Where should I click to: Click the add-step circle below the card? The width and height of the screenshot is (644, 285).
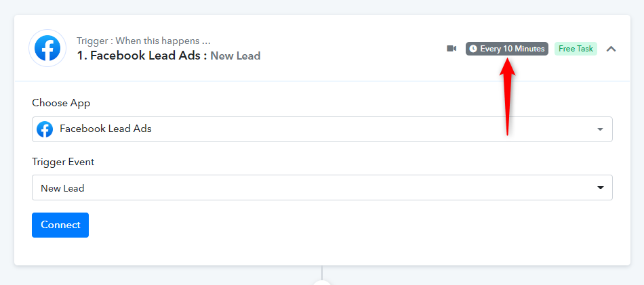[x=322, y=283]
